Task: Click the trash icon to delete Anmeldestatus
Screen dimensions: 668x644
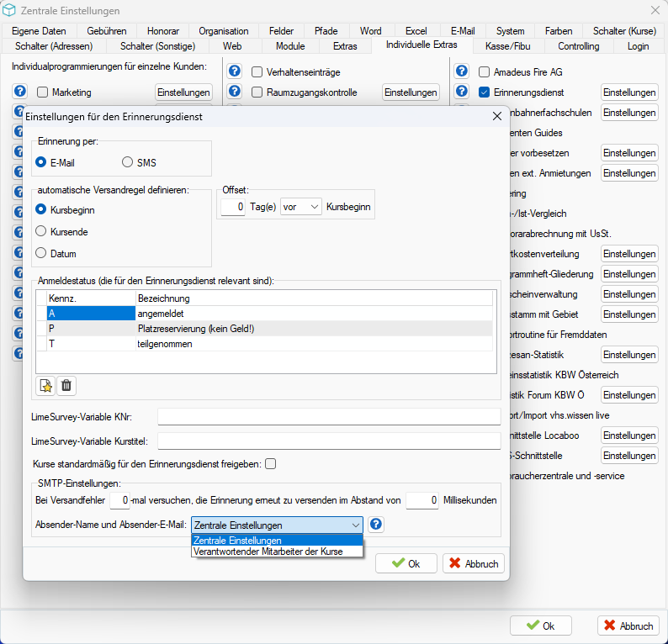Action: (x=66, y=386)
